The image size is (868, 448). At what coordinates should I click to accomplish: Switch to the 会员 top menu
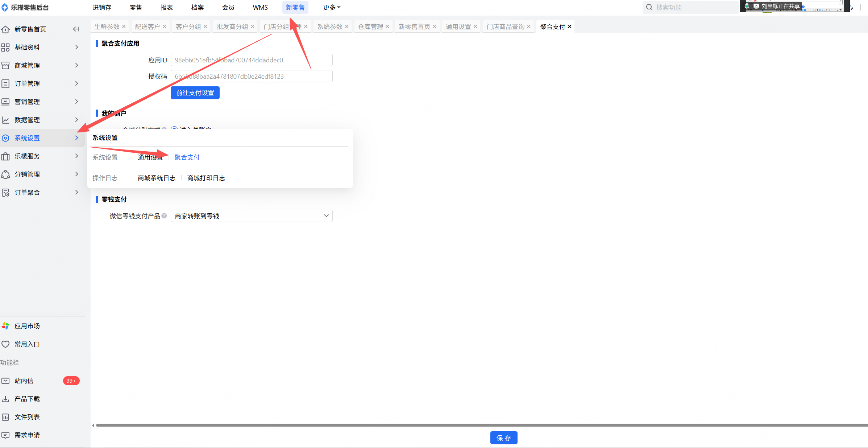click(228, 7)
